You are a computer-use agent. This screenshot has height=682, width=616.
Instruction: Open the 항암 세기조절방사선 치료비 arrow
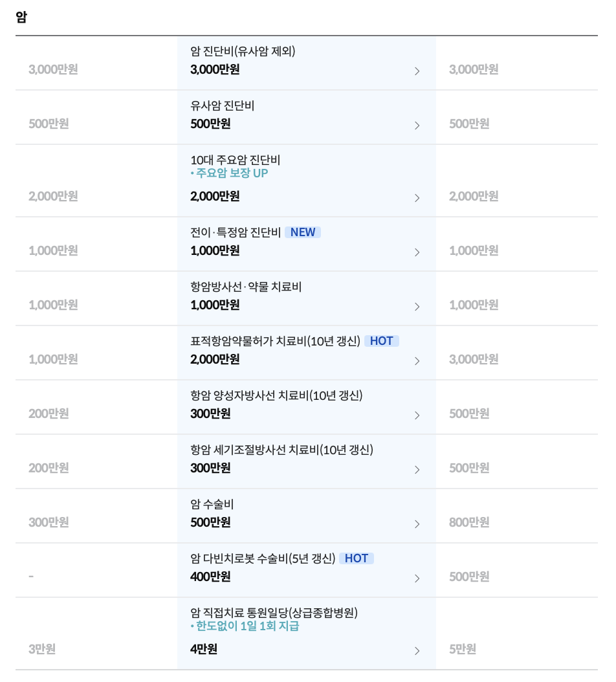pos(417,470)
